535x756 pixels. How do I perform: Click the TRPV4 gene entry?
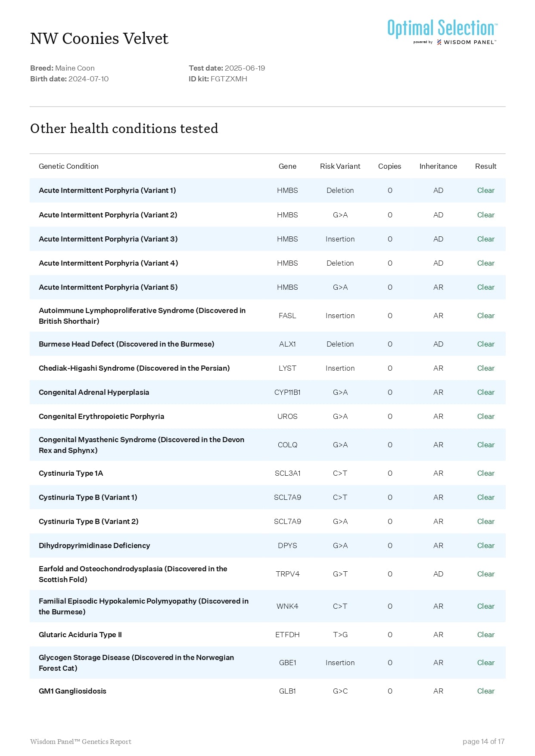click(287, 574)
